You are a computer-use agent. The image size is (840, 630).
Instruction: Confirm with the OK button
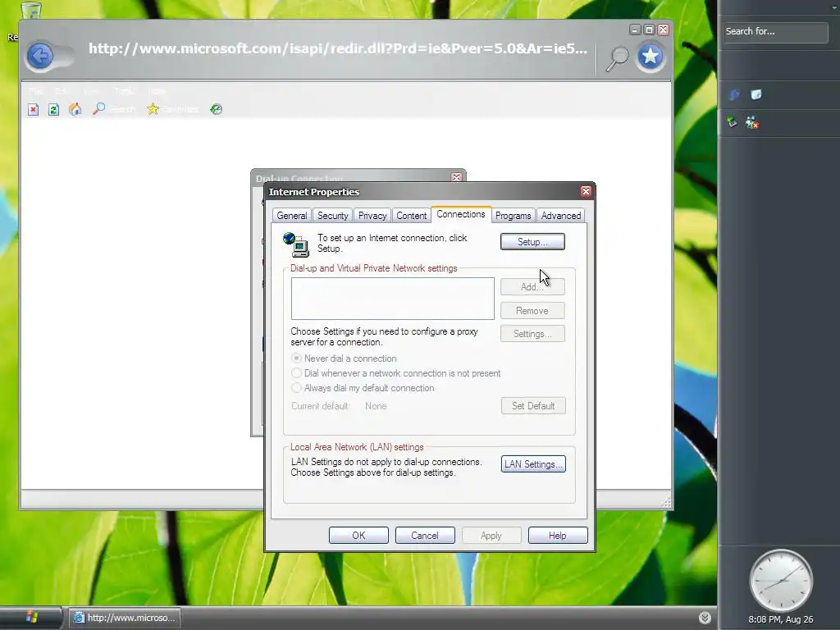(358, 535)
